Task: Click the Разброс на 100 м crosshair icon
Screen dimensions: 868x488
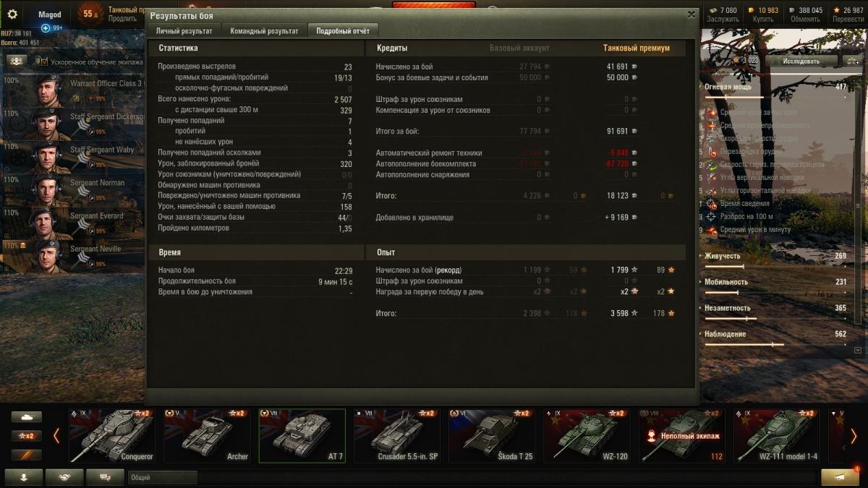Action: 712,217
